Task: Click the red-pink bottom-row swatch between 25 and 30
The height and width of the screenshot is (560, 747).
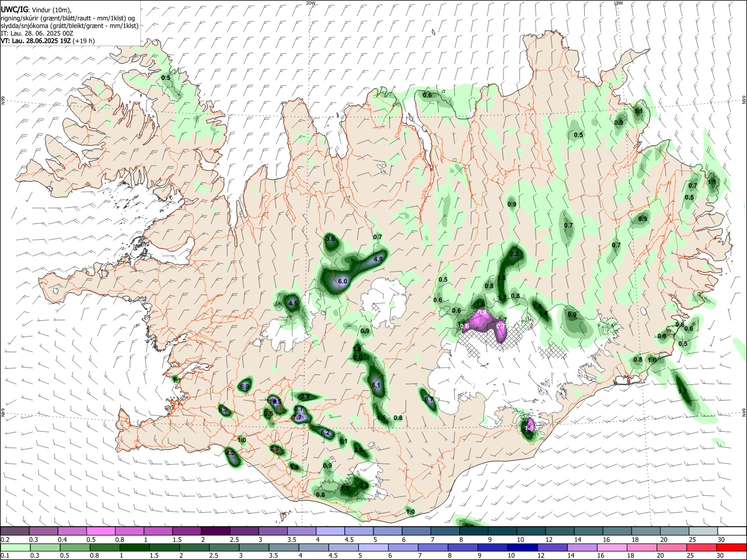Action: tap(701, 547)
